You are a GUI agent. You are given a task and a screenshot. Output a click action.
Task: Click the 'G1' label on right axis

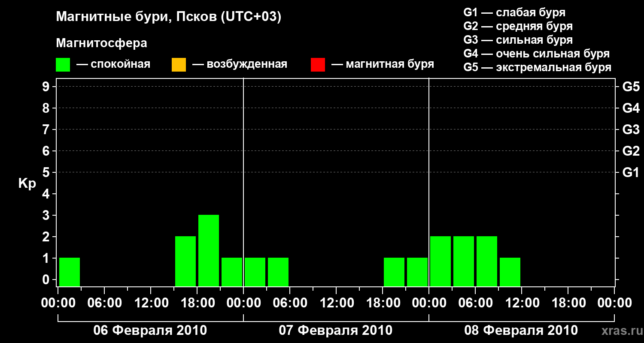(x=631, y=173)
